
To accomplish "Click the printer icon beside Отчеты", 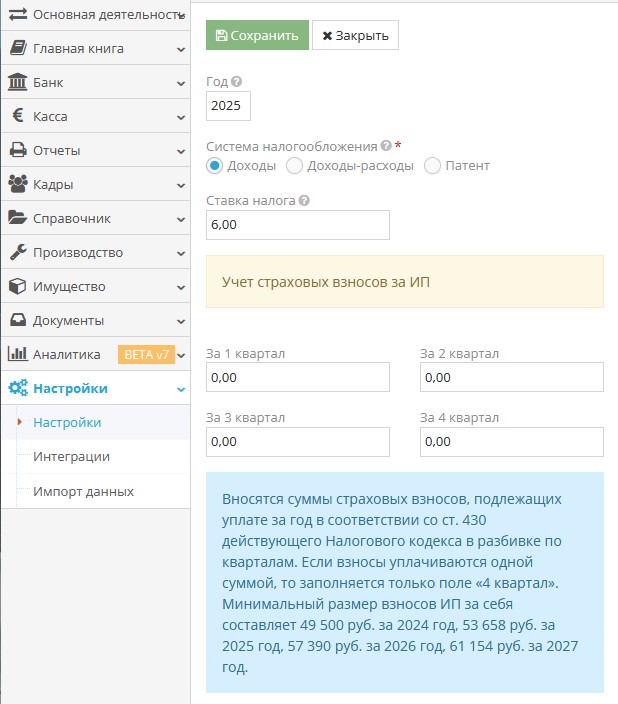I will (x=17, y=151).
